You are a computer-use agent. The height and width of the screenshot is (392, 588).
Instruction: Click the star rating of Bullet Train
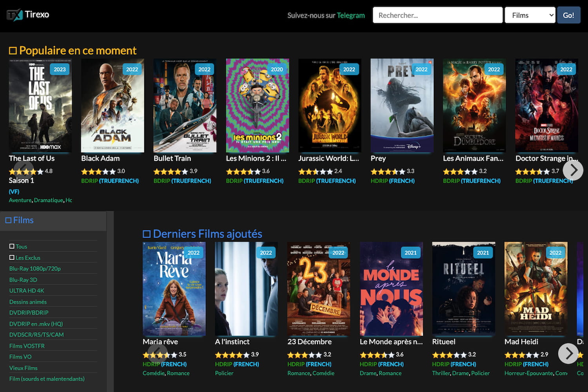pyautogui.click(x=171, y=171)
